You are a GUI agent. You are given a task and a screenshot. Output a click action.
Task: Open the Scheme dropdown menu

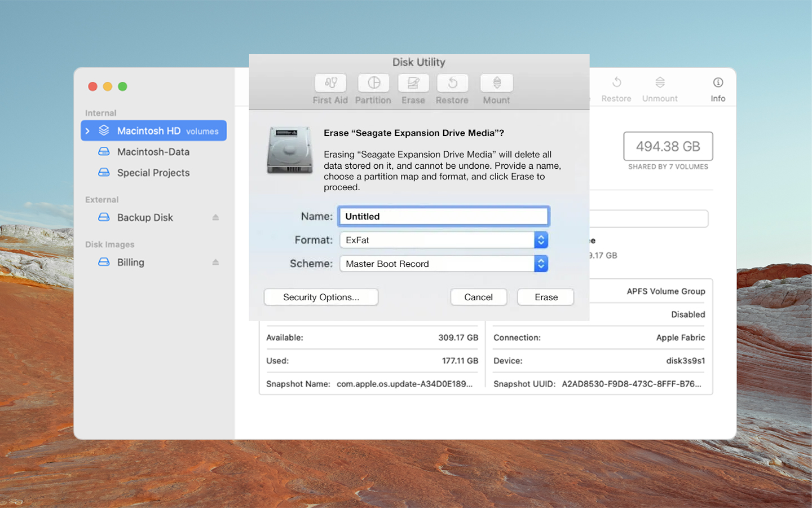point(444,264)
